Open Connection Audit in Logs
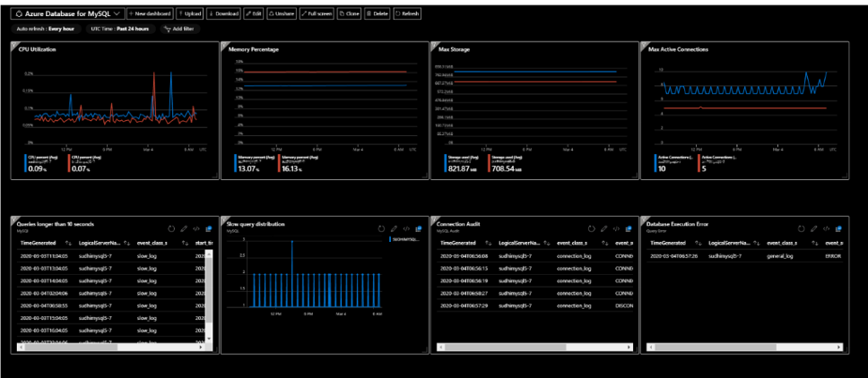 click(x=629, y=228)
